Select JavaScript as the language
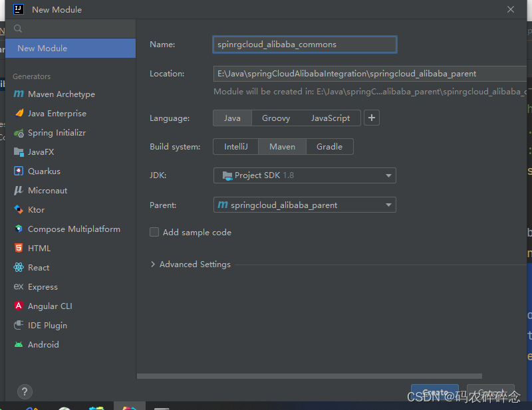The image size is (532, 410). tap(330, 118)
